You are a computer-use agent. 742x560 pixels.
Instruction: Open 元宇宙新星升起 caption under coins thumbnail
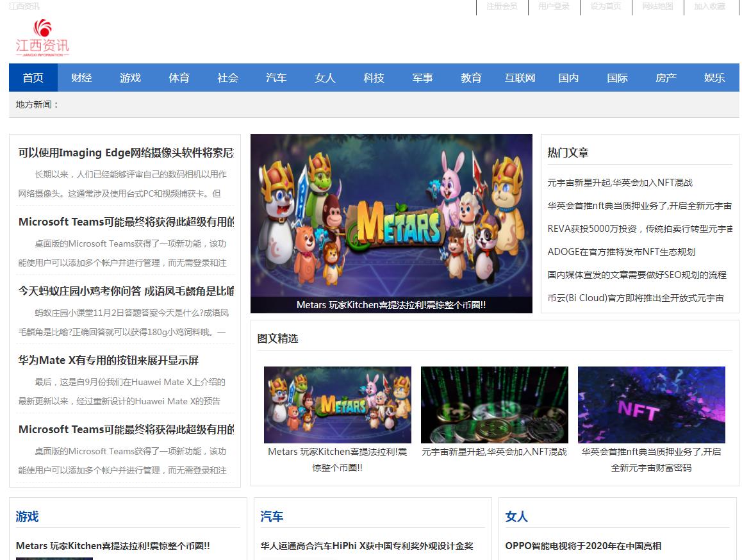click(495, 452)
